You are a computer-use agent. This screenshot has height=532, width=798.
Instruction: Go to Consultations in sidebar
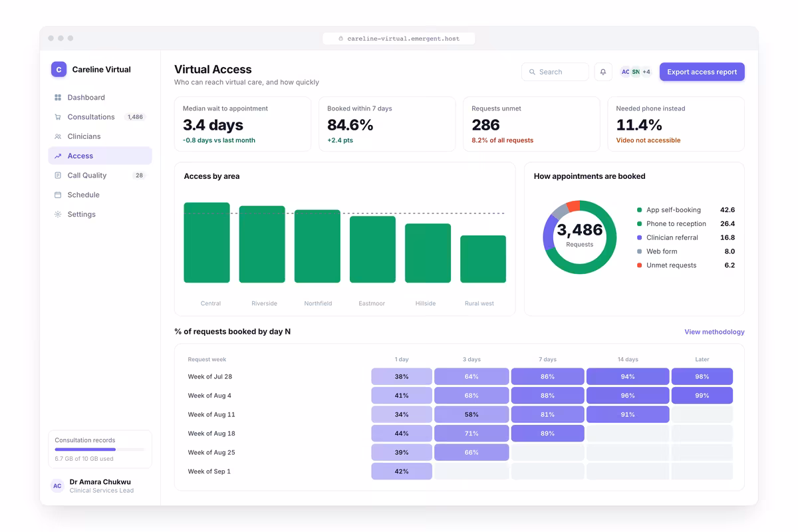point(100,117)
